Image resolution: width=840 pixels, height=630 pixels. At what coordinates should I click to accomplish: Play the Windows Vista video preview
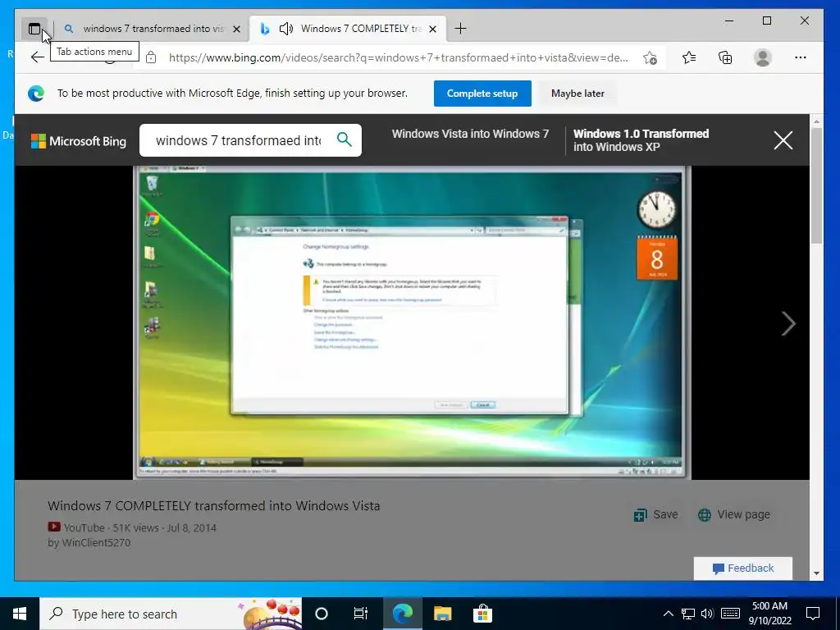tap(412, 322)
